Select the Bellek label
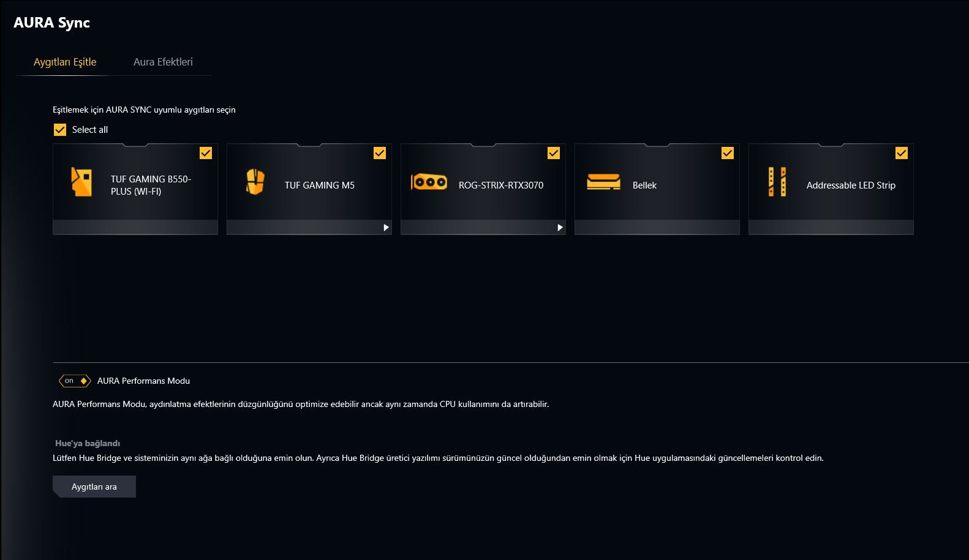 tap(644, 185)
